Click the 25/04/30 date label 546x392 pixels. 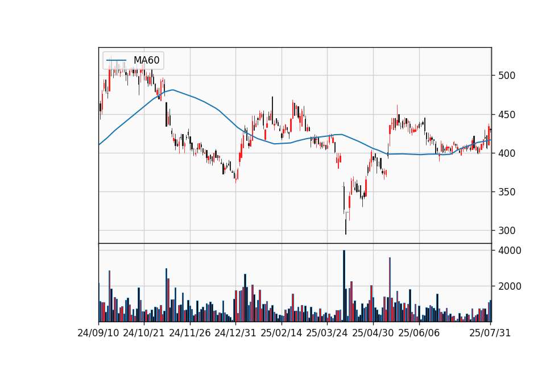373,333
